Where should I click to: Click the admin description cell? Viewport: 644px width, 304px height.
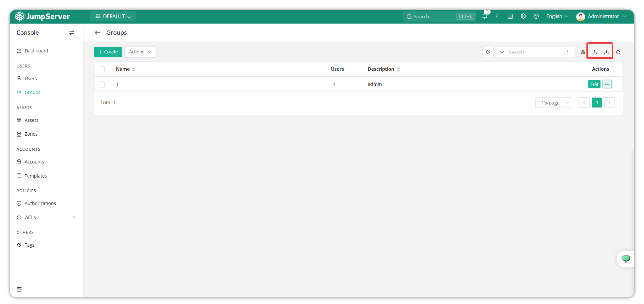[x=375, y=84]
